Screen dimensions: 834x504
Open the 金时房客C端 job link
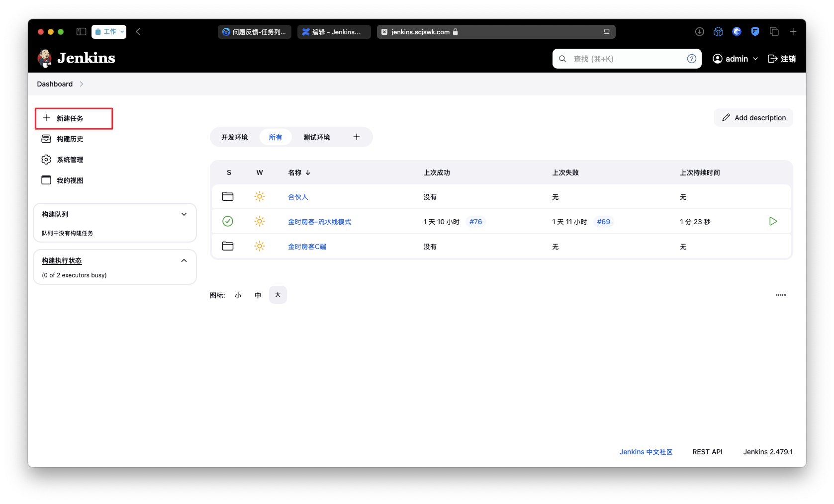(307, 247)
